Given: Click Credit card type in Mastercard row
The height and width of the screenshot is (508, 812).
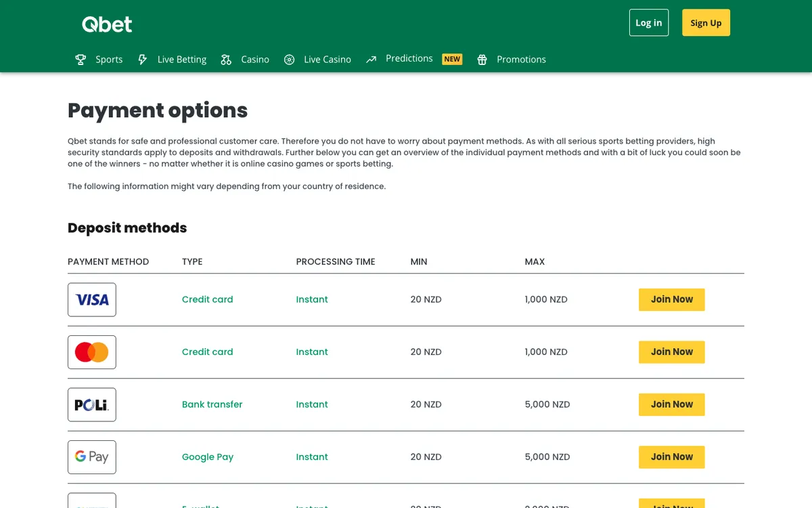Looking at the screenshot, I should coord(207,352).
